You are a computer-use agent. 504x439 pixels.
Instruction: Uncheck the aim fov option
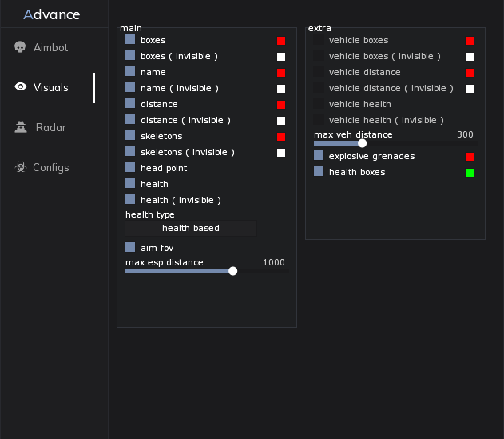[x=130, y=248]
